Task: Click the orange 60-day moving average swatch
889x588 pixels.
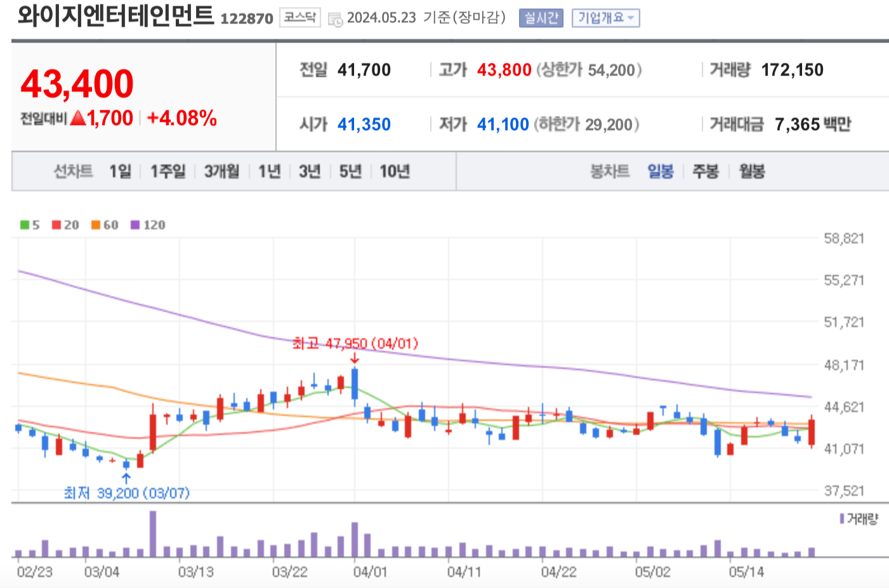Action: [96, 225]
